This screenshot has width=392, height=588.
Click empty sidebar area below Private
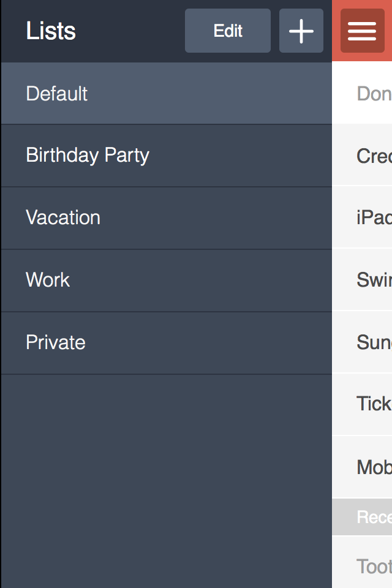point(165,478)
